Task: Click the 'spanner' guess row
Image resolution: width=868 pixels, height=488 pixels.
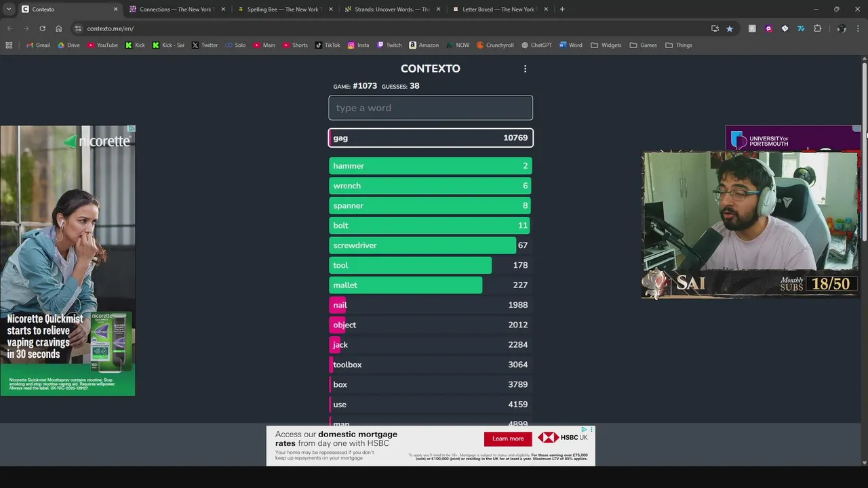Action: [x=431, y=205]
